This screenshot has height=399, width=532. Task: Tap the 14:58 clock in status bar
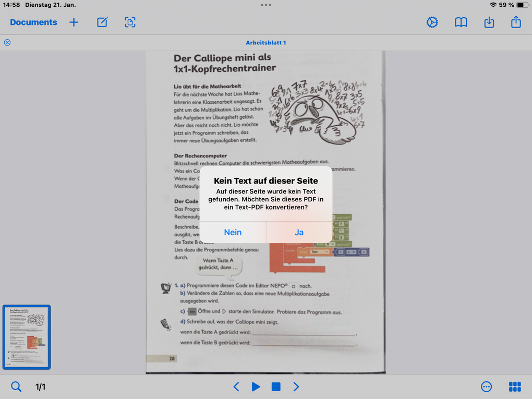[x=11, y=5]
